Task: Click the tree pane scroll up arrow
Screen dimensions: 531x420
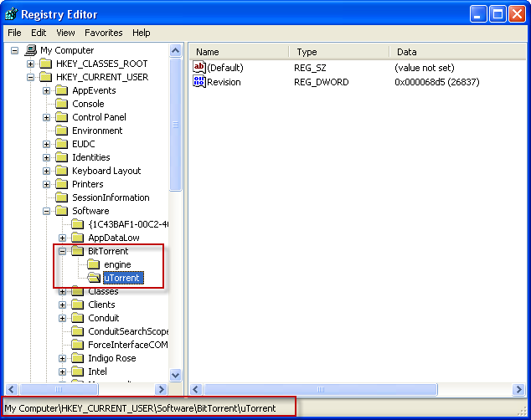Action: click(x=175, y=51)
